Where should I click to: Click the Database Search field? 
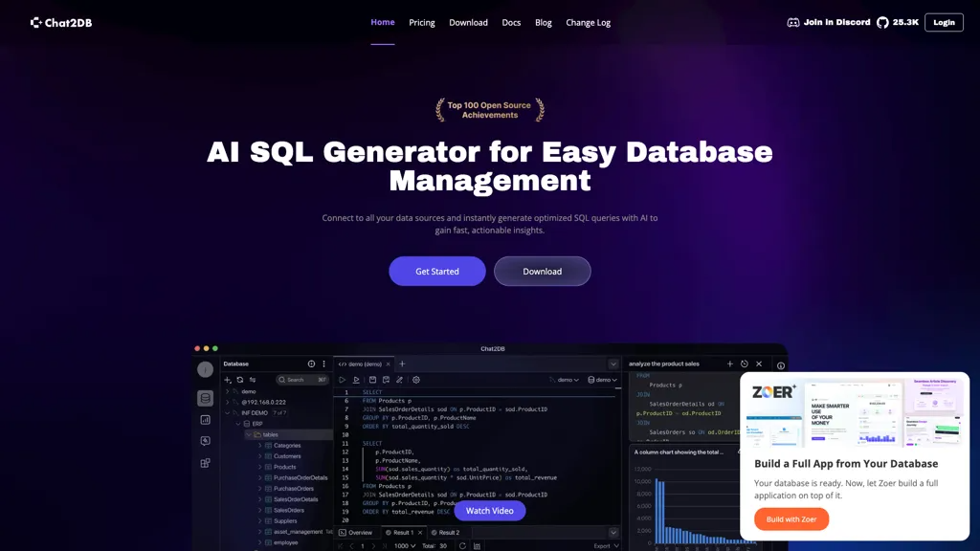(x=302, y=380)
